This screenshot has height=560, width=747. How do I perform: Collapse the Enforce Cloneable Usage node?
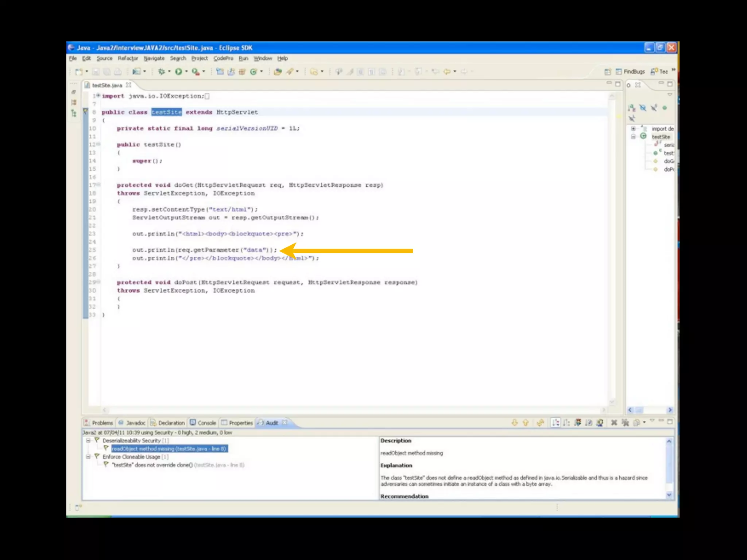(88, 456)
